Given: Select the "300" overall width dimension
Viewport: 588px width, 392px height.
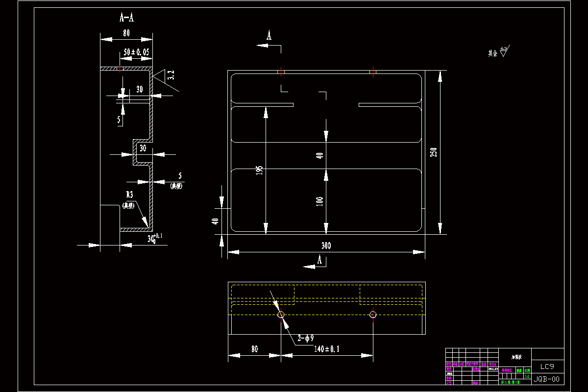Looking at the screenshot, I should click(x=326, y=246).
